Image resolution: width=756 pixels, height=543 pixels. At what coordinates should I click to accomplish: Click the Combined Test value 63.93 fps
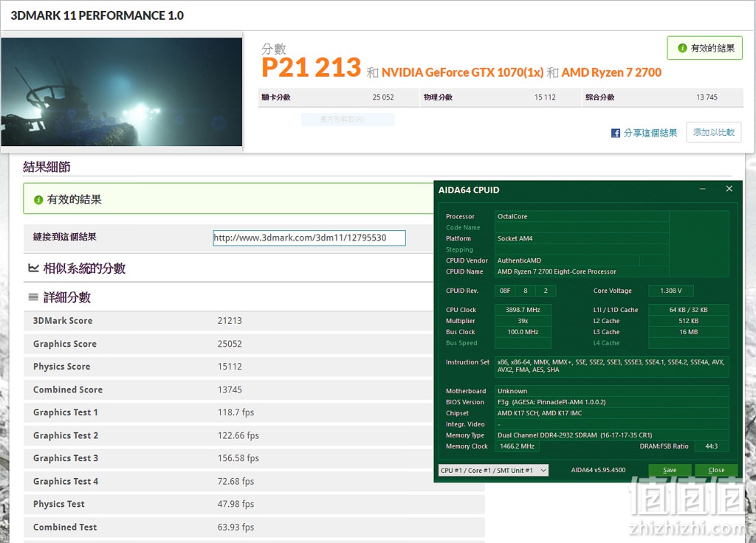(x=236, y=527)
